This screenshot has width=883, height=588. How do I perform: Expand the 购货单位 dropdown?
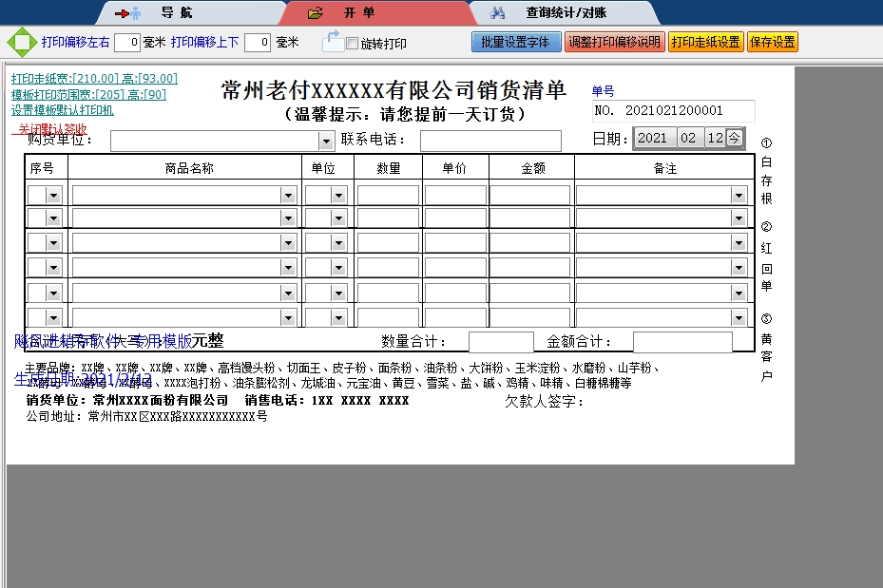(326, 142)
